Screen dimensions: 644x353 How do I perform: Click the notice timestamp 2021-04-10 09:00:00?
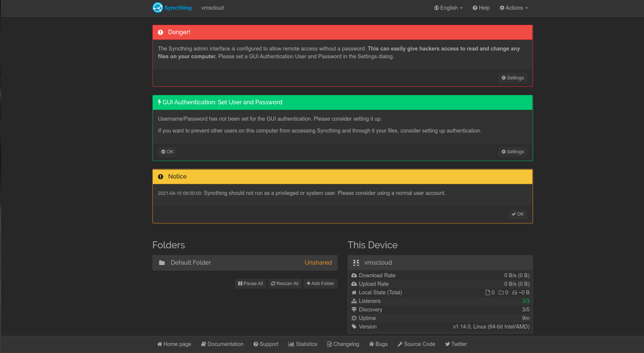click(x=180, y=193)
